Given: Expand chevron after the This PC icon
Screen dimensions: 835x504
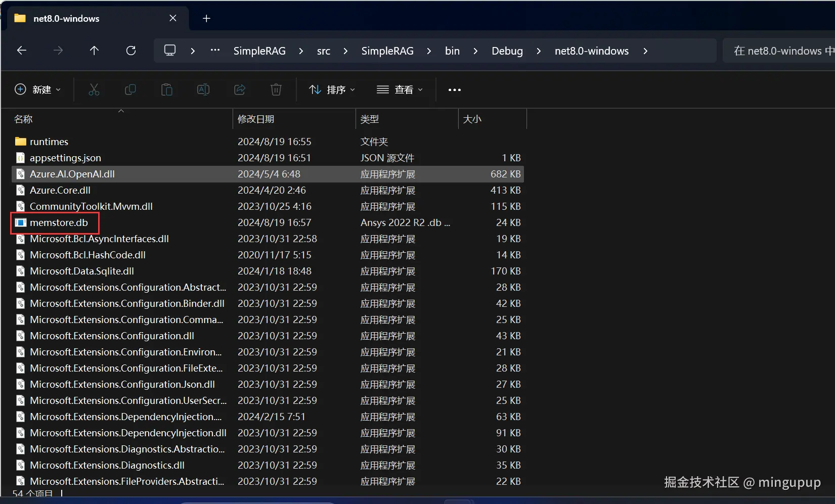Looking at the screenshot, I should [x=193, y=51].
